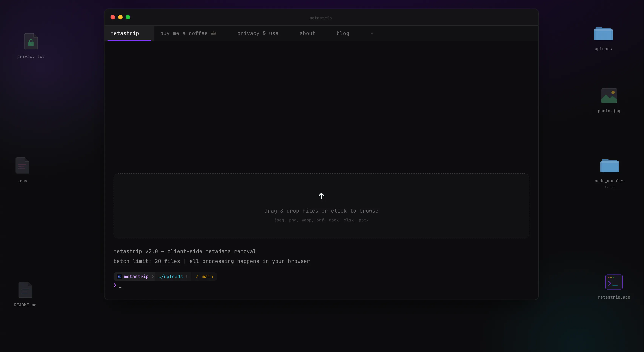Click the main branch label in prompt
Image resolution: width=644 pixels, height=352 pixels.
[207, 277]
